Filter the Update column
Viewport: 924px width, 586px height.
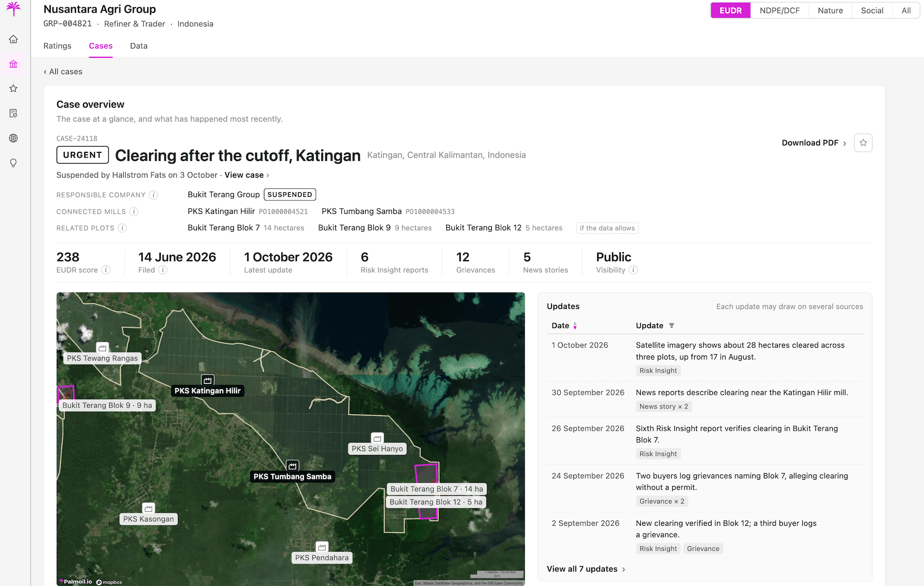(x=671, y=326)
